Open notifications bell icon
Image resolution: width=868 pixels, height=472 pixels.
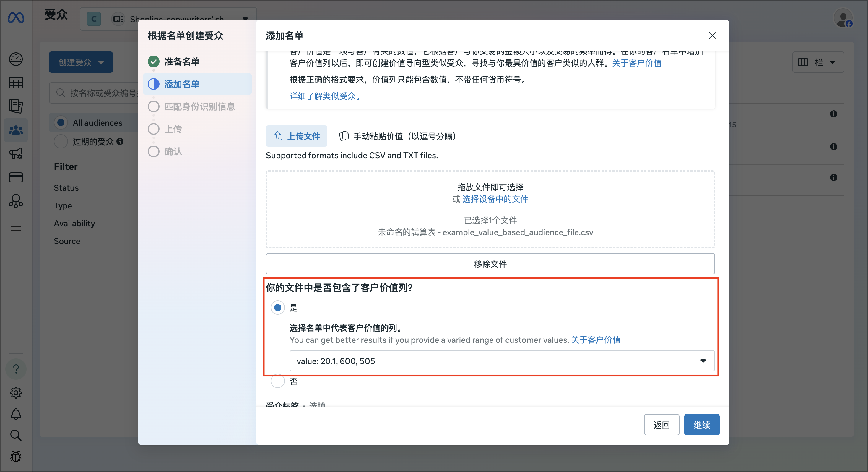[16, 414]
